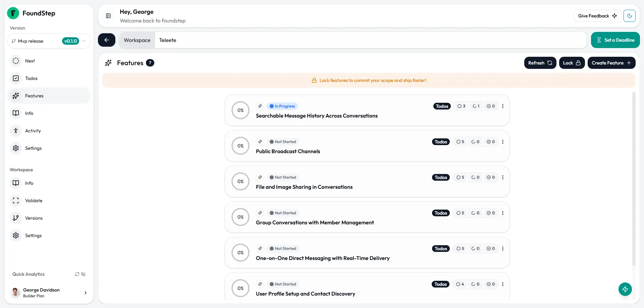Click progress circle of Group Conversations
Image resolution: width=644 pixels, height=308 pixels.
point(240,217)
